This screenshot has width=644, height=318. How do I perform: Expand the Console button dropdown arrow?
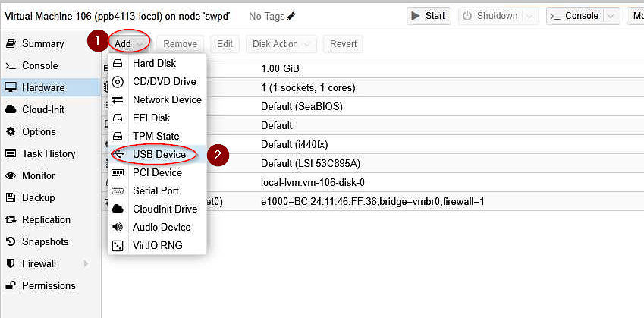pyautogui.click(x=611, y=17)
